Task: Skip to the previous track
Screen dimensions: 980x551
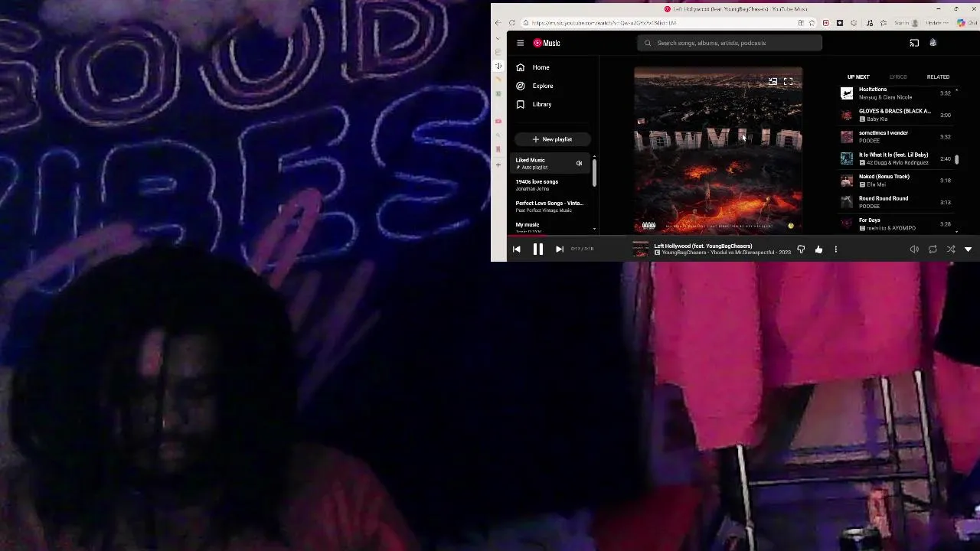Action: 517,249
